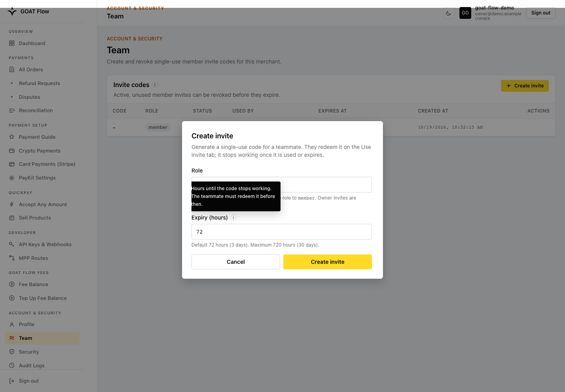Image resolution: width=565 pixels, height=392 pixels.
Task: Click the Fee Balance icon
Action: click(12, 285)
